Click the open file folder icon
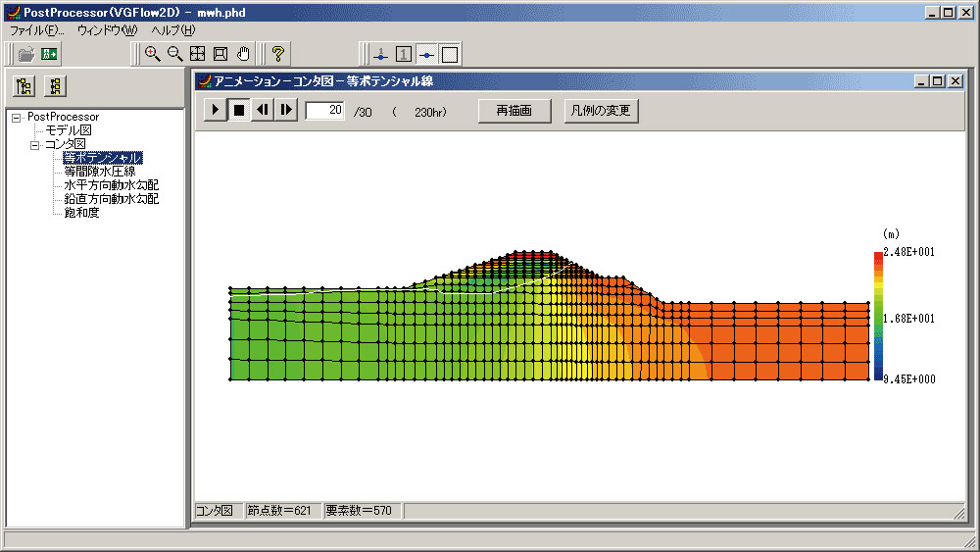 (26, 54)
